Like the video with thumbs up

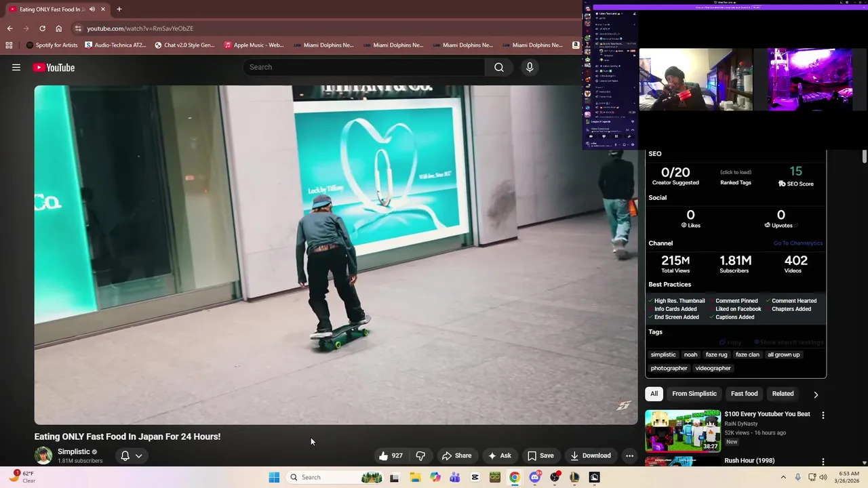pyautogui.click(x=391, y=455)
